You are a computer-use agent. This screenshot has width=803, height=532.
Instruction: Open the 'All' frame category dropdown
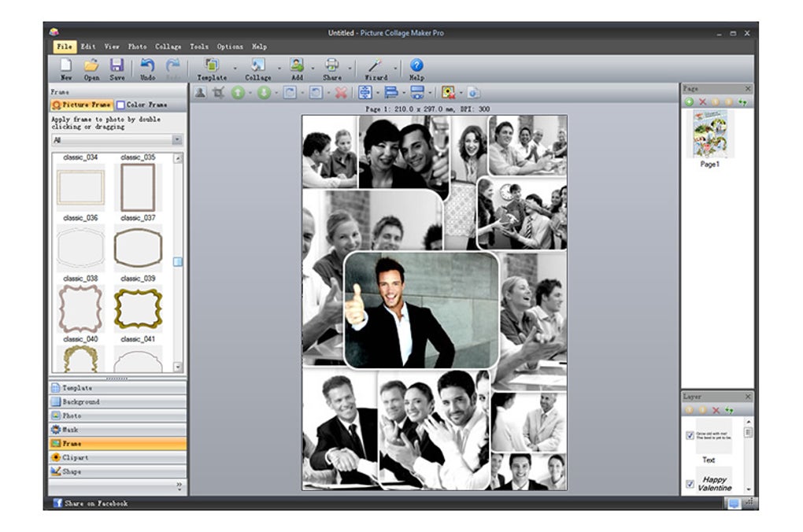[176, 139]
